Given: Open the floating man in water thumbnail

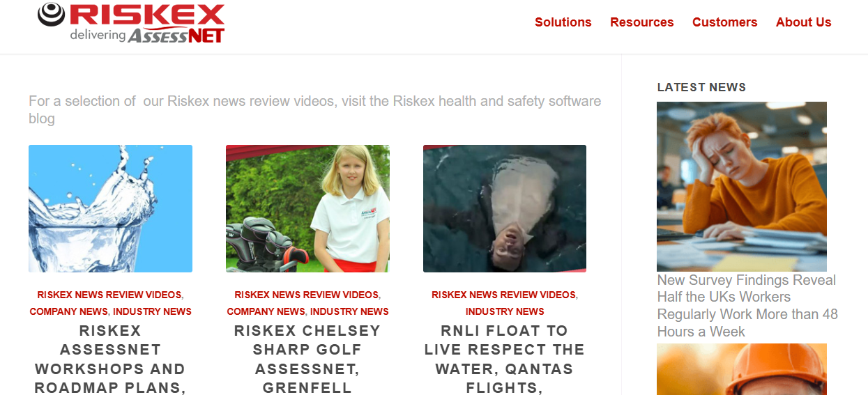Looking at the screenshot, I should 505,208.
